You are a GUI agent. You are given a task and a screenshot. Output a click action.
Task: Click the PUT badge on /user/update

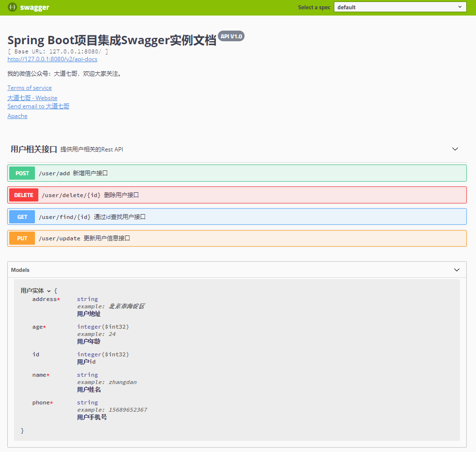[21, 238]
